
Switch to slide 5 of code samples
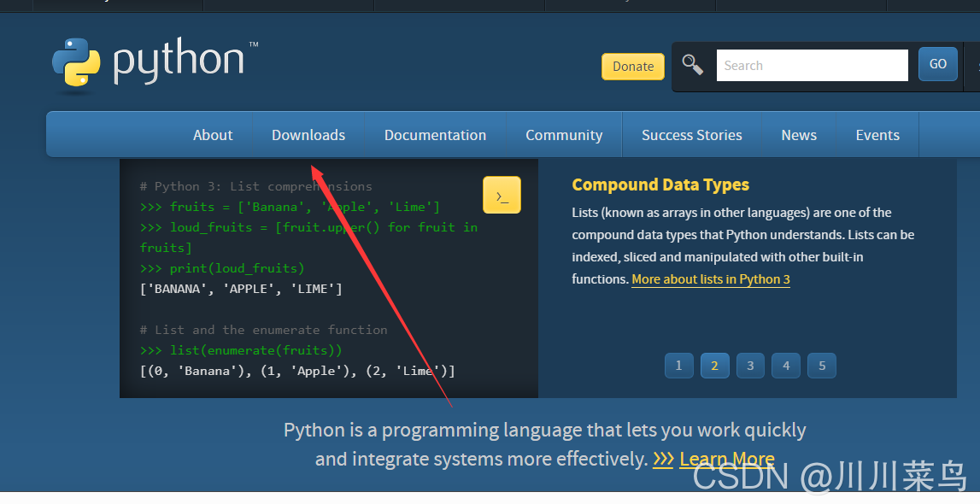(822, 366)
